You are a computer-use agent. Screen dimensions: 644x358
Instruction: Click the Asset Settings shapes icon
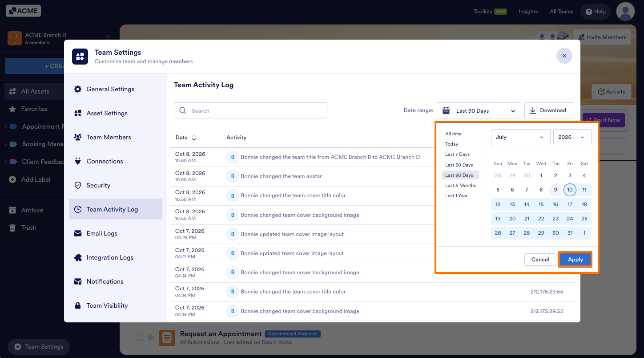[x=78, y=113]
